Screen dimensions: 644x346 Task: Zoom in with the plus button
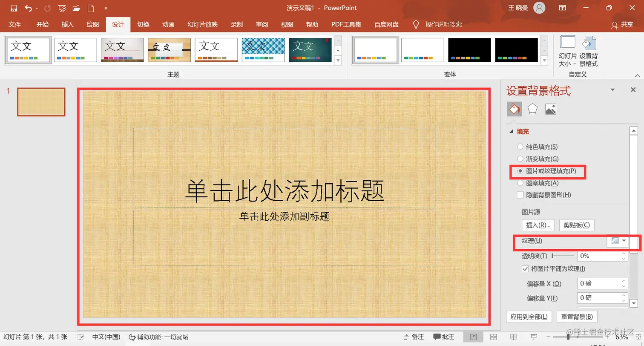point(607,337)
